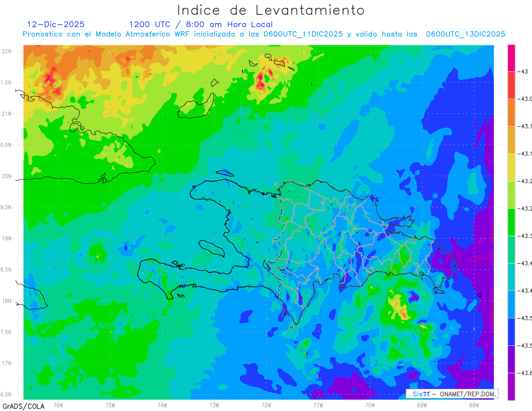Click the "18N" latitude label
This screenshot has width=532, height=411.
tap(7, 301)
